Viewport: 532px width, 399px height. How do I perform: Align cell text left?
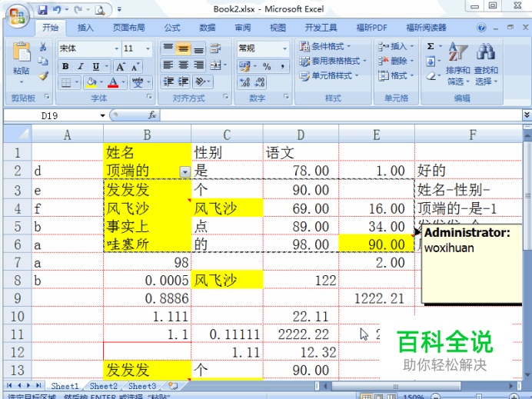click(x=168, y=65)
